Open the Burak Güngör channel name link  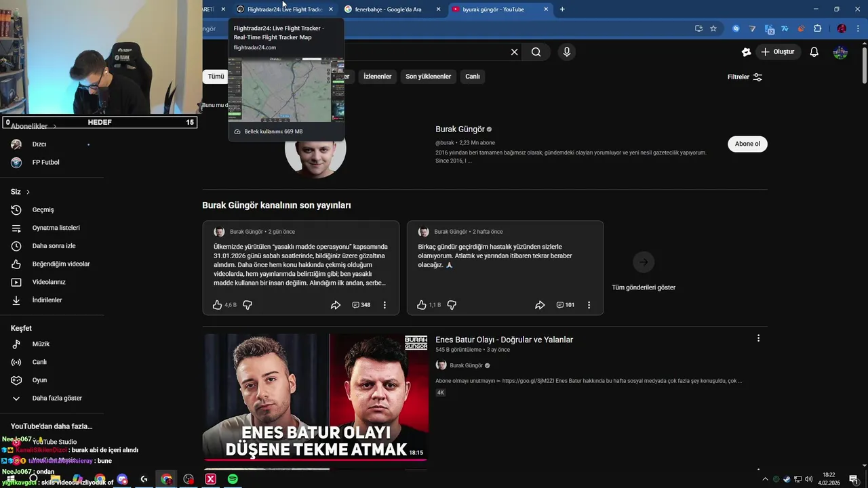tap(460, 129)
